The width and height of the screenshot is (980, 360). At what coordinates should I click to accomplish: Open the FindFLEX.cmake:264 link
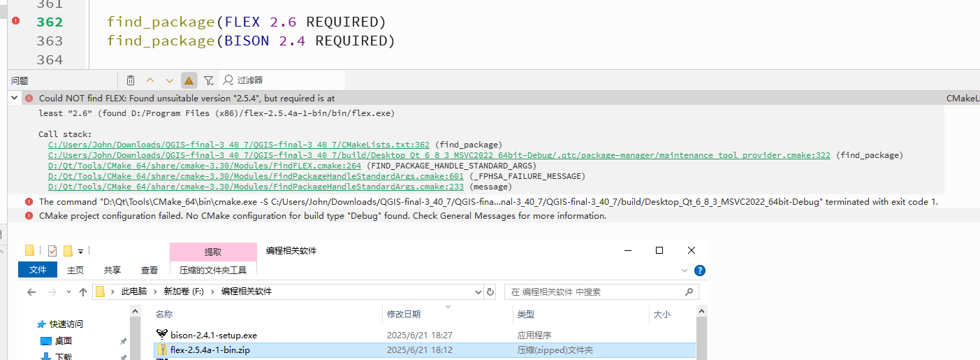click(205, 166)
